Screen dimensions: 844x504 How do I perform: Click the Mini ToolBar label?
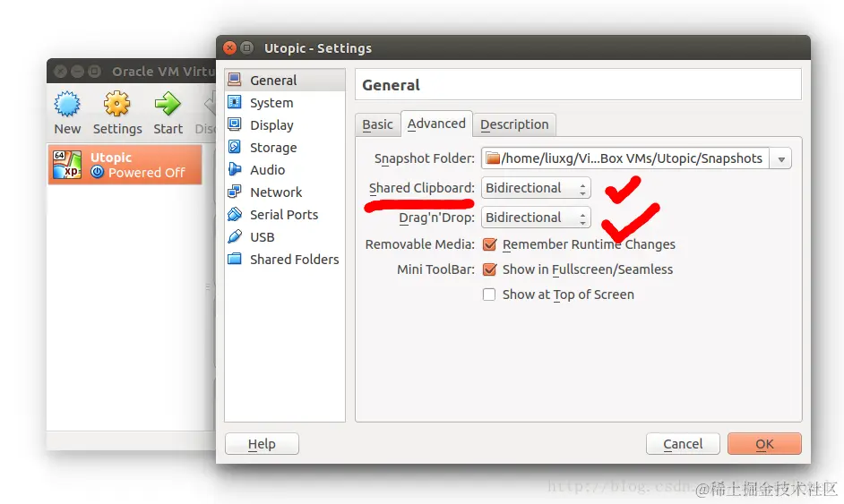tap(435, 269)
